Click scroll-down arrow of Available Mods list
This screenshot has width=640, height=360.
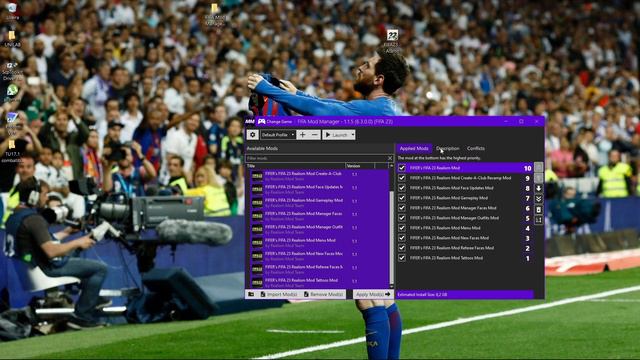click(391, 286)
